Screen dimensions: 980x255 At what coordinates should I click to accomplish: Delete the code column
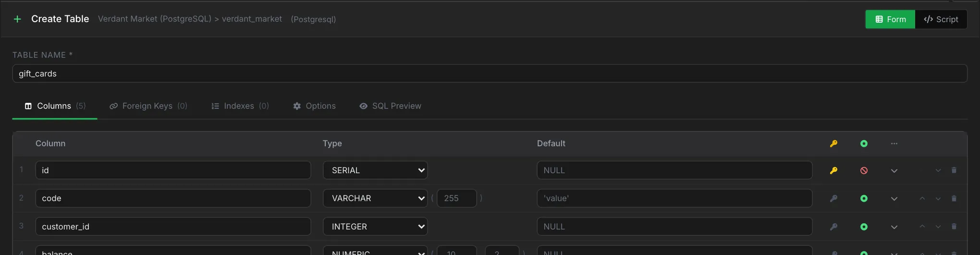(954, 198)
